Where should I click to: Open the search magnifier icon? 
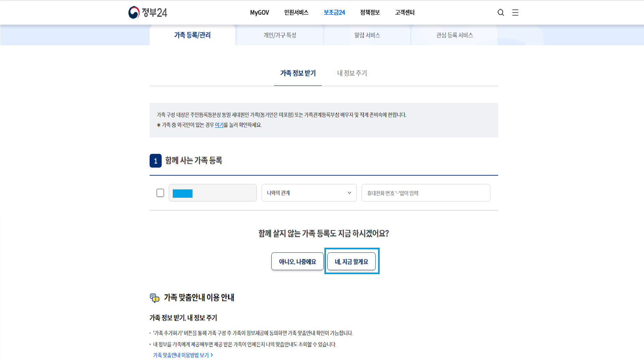[501, 12]
